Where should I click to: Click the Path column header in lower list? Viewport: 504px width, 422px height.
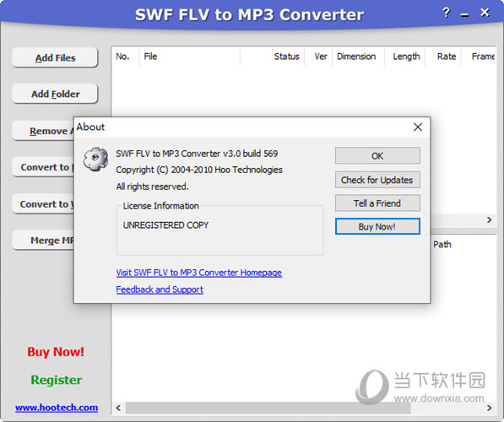coord(442,245)
